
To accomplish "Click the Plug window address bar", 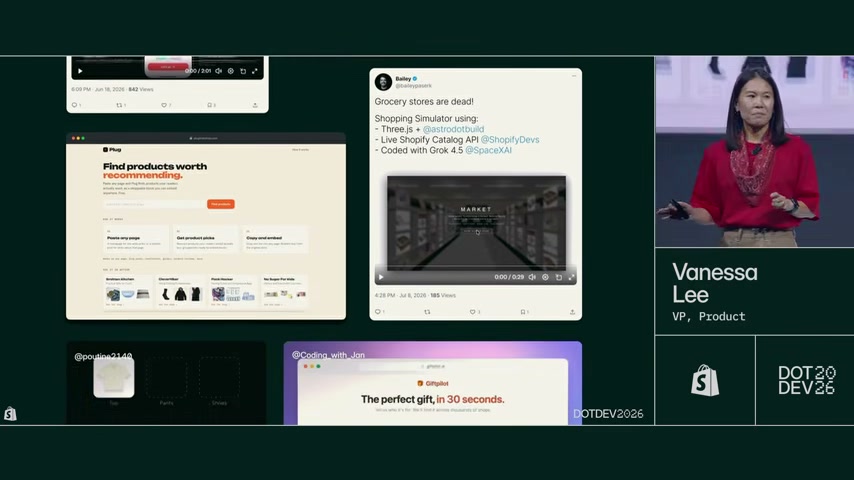I will point(204,138).
